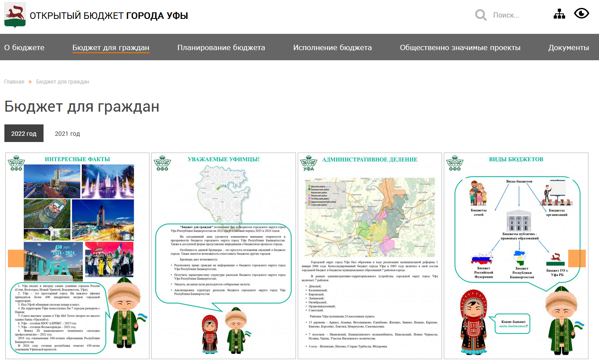Click the 'Главная' breadcrumb link

[14, 82]
